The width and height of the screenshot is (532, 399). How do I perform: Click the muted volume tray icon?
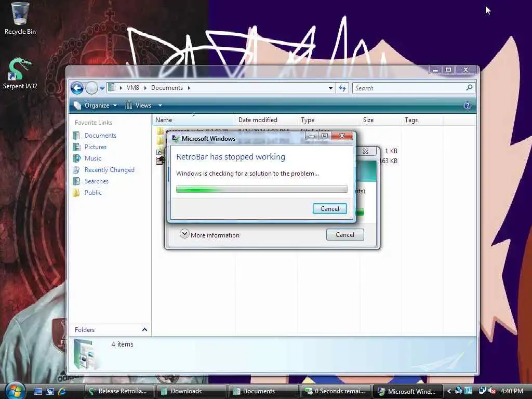coord(493,391)
